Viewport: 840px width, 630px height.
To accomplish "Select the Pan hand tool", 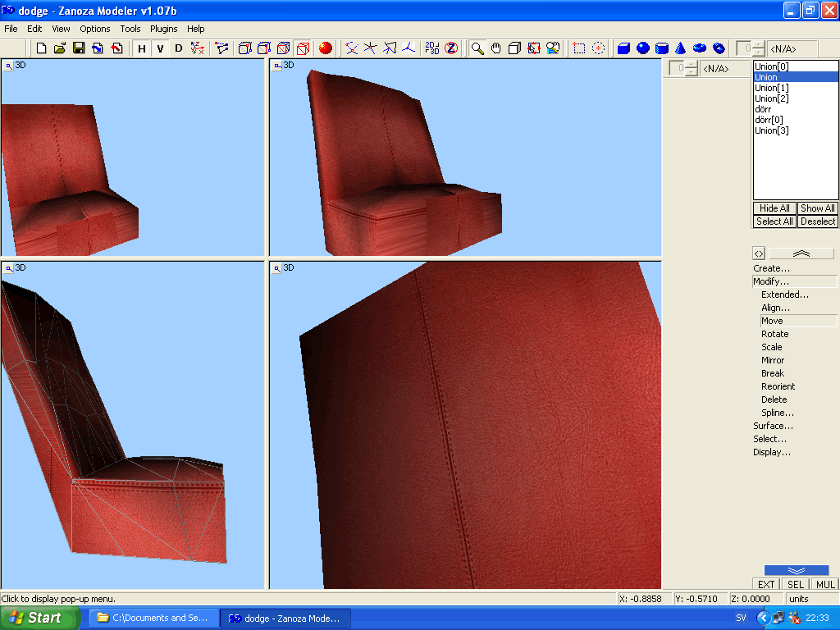I will pos(496,48).
